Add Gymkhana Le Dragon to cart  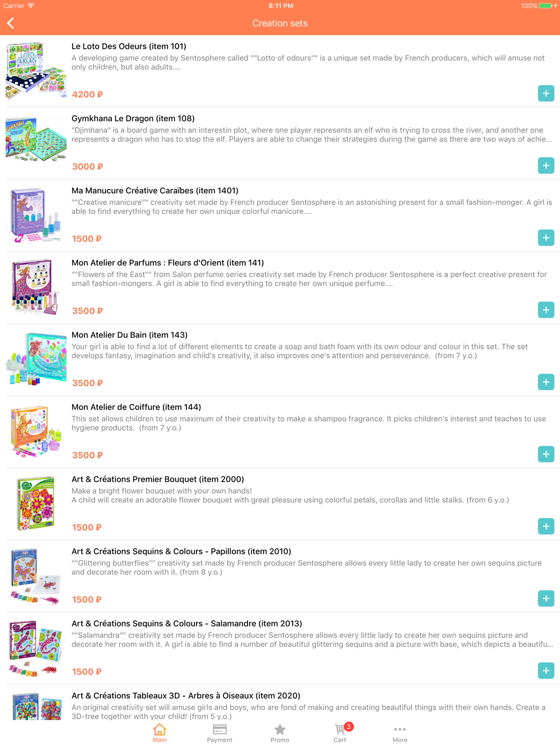click(546, 166)
